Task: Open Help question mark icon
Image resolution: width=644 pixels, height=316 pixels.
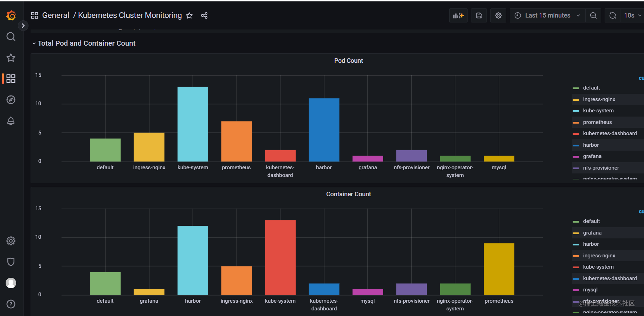Action: pos(11,304)
